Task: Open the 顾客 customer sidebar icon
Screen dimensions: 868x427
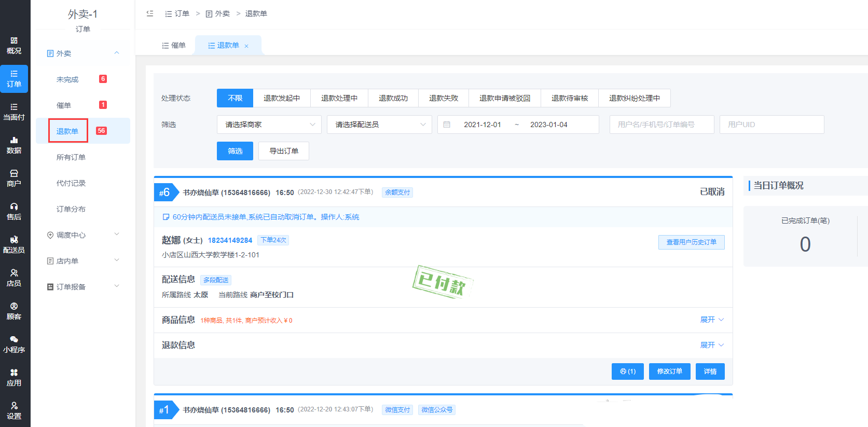Action: [x=14, y=311]
